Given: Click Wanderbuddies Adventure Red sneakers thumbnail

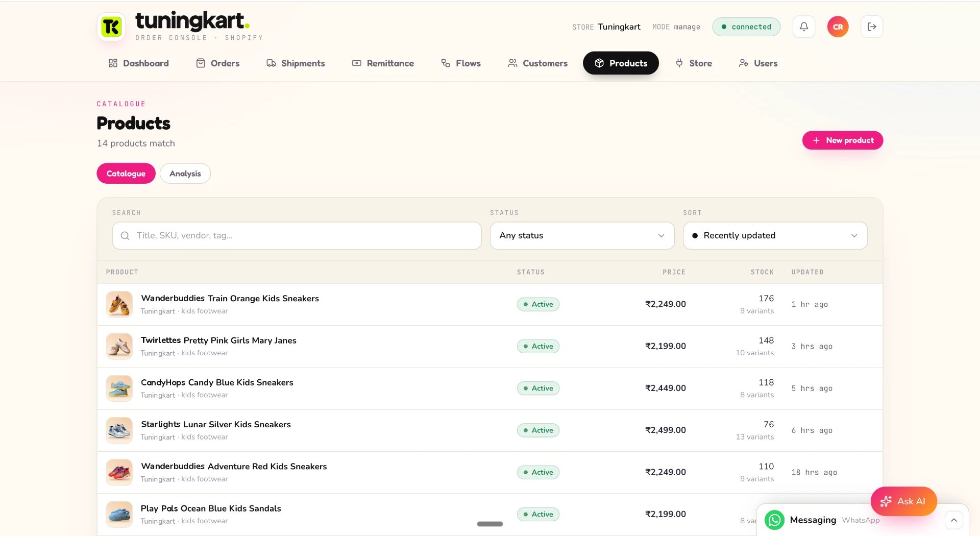Looking at the screenshot, I should [119, 472].
